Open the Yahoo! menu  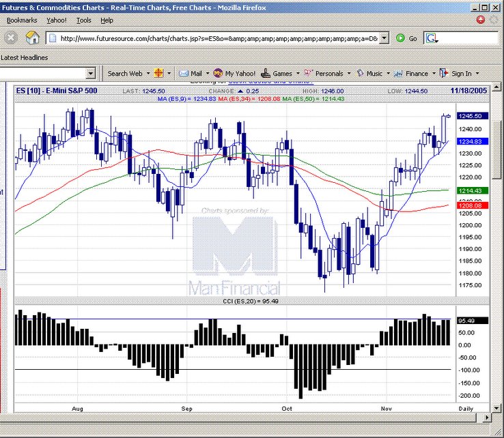pos(57,20)
